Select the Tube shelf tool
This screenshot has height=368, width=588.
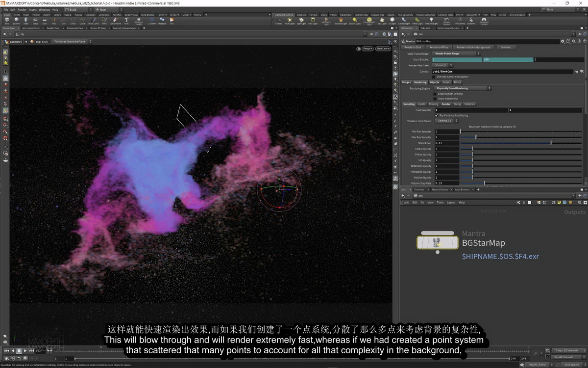click(x=26, y=21)
